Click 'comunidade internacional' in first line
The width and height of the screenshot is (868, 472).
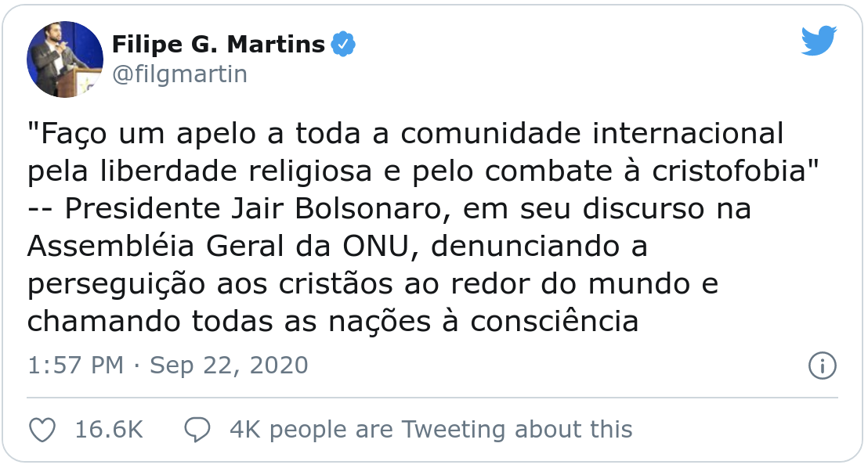(x=591, y=133)
